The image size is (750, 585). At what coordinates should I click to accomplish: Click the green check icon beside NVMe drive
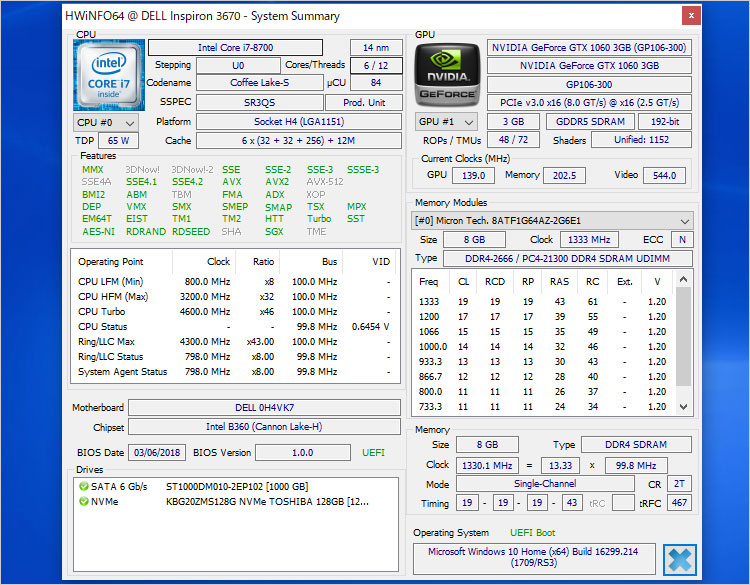[84, 501]
